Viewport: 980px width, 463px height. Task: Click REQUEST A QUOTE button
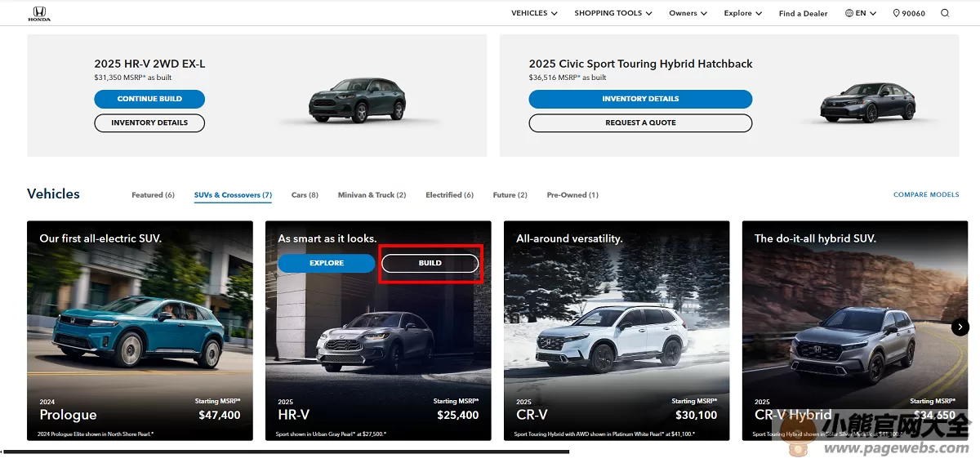[x=640, y=122]
